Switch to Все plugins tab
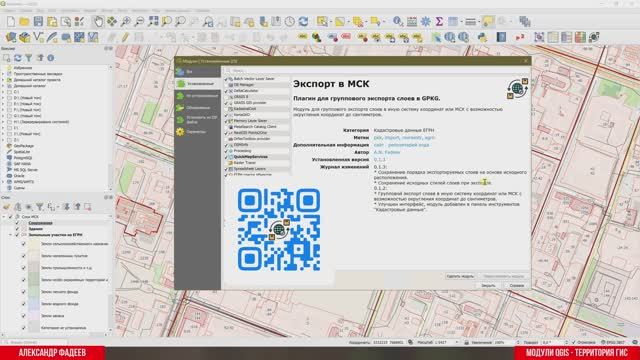 pos(198,72)
